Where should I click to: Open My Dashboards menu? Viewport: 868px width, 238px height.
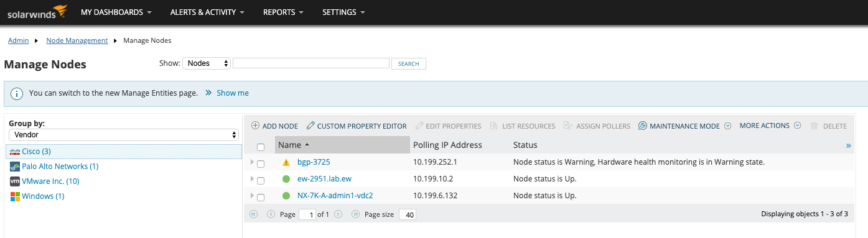(x=116, y=12)
